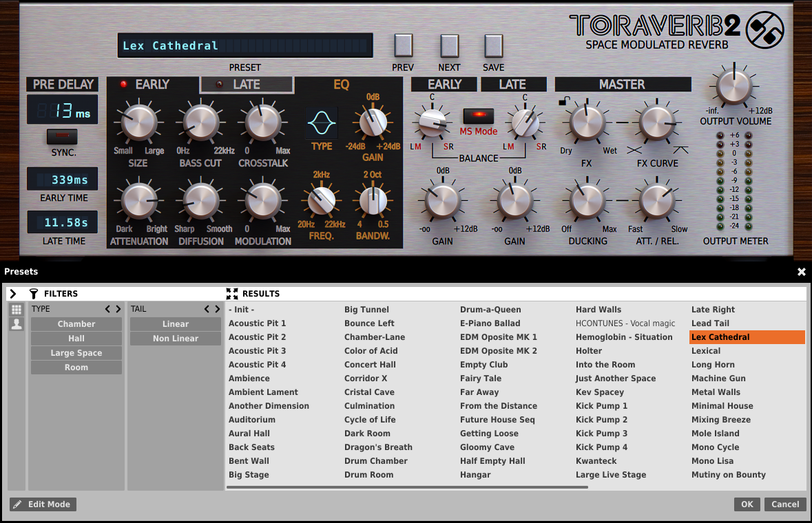Toggle the EARLY section LED tab
Viewport: 812px width, 523px height.
[x=153, y=85]
